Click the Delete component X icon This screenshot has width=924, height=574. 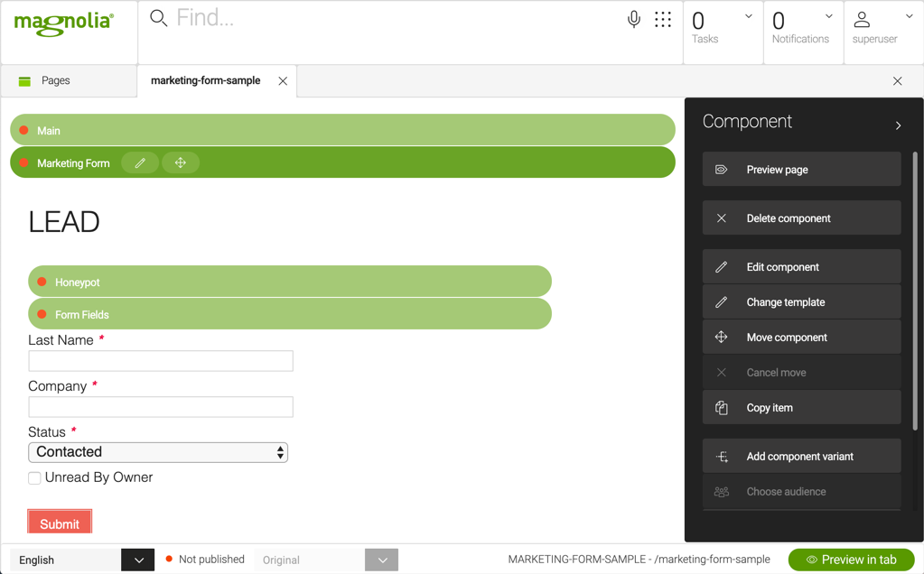pyautogui.click(x=722, y=218)
